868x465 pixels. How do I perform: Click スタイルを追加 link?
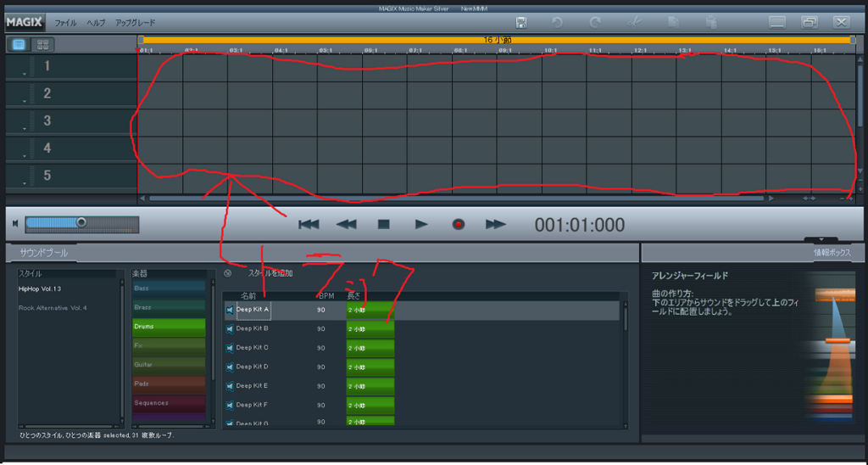[270, 273]
